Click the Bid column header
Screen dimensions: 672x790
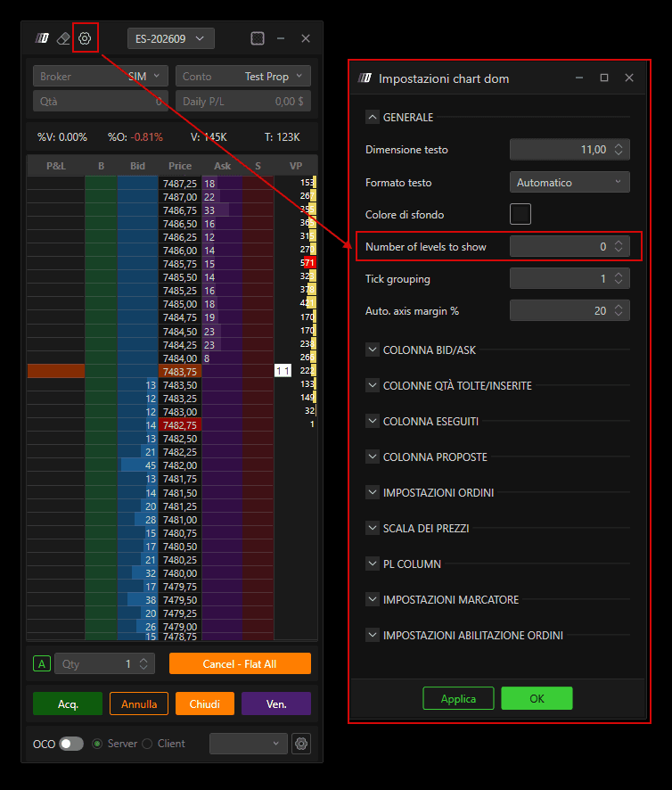click(137, 166)
